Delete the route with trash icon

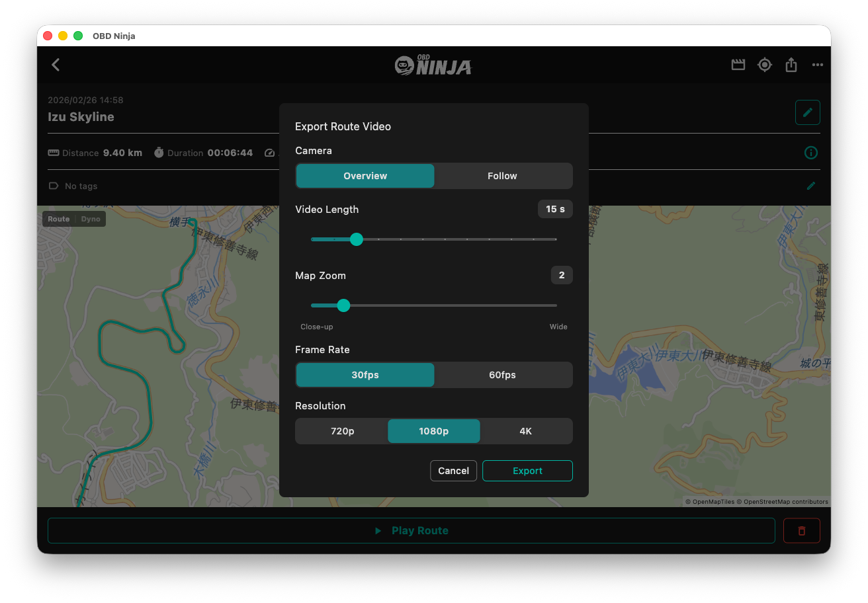click(x=802, y=531)
